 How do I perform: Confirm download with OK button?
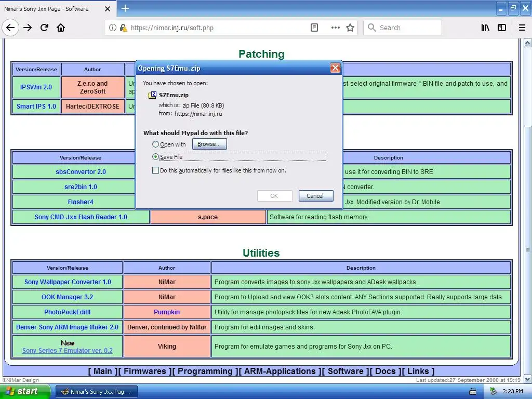[274, 196]
